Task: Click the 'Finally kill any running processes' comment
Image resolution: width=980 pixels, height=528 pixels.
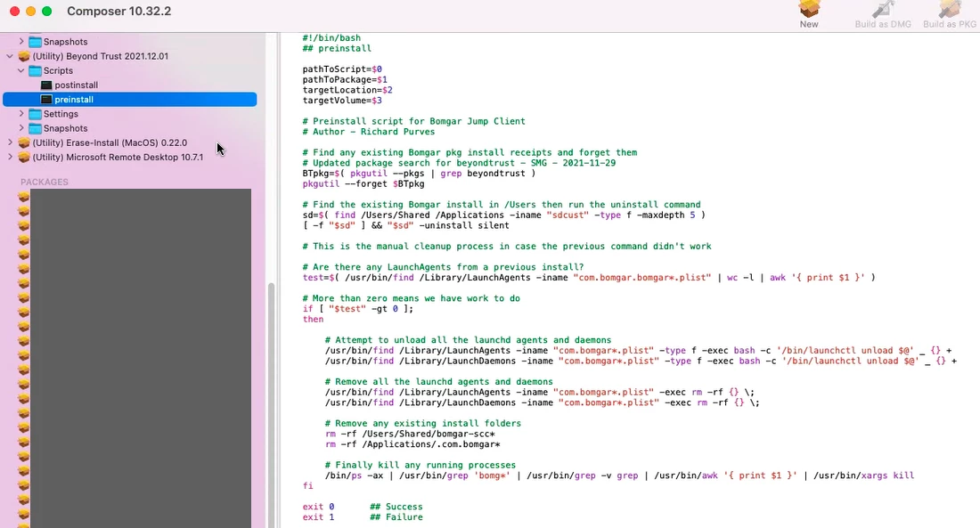Action: click(420, 465)
